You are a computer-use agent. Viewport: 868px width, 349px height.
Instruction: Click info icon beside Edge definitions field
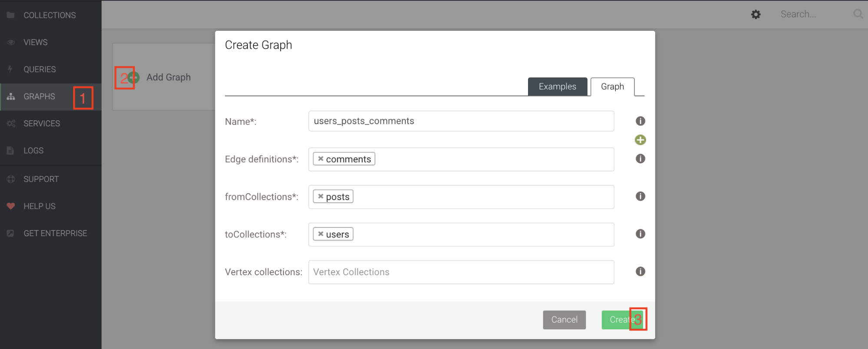pos(640,159)
